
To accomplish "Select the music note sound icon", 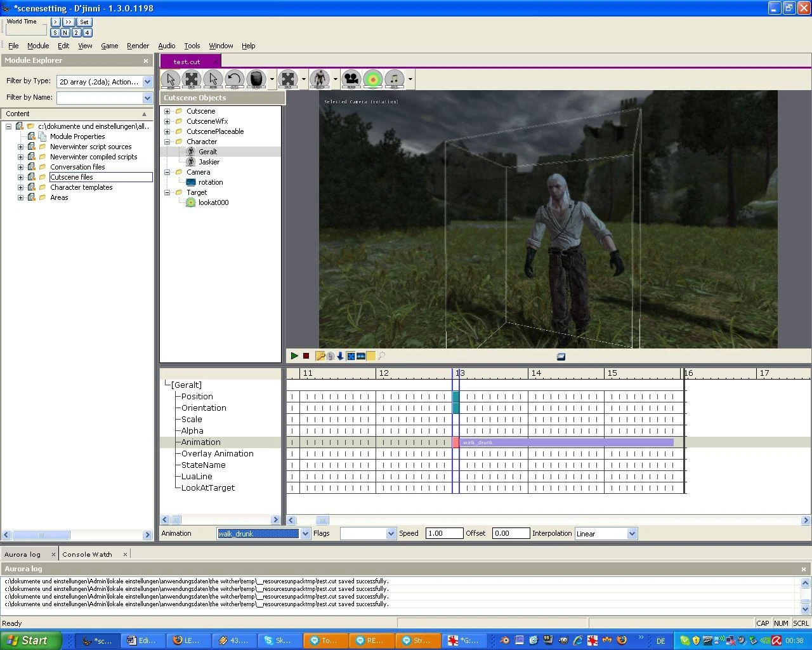I will point(395,79).
